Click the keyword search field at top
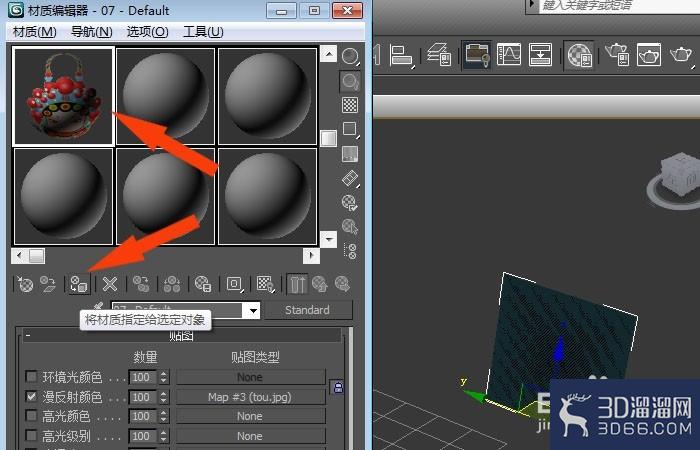This screenshot has width=700, height=450. [620, 6]
